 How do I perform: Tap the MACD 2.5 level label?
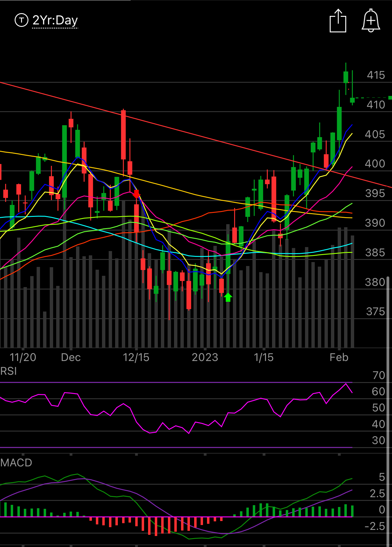(x=377, y=494)
